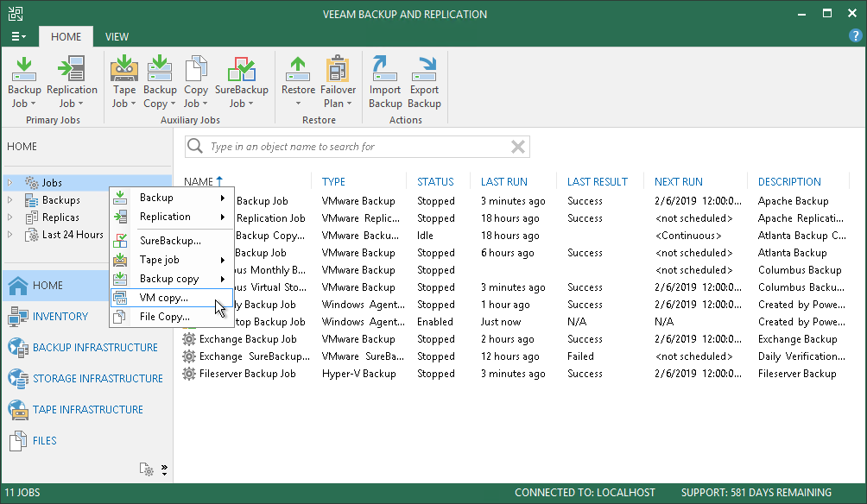Expand the Backup submenu in context menu
The width and height of the screenshot is (867, 504).
point(171,198)
